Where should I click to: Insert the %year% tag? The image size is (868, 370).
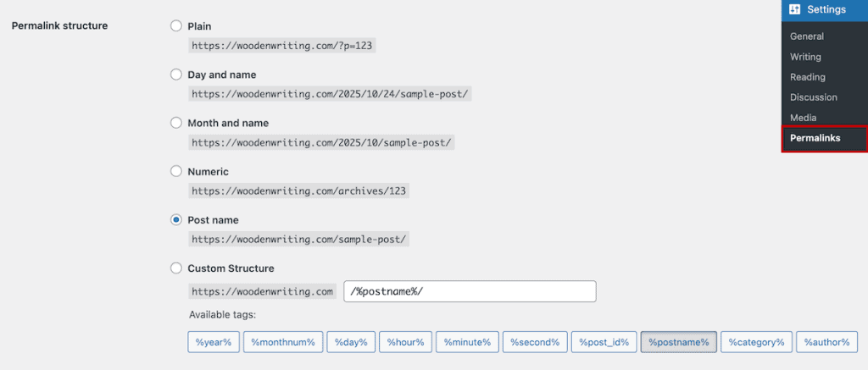213,342
